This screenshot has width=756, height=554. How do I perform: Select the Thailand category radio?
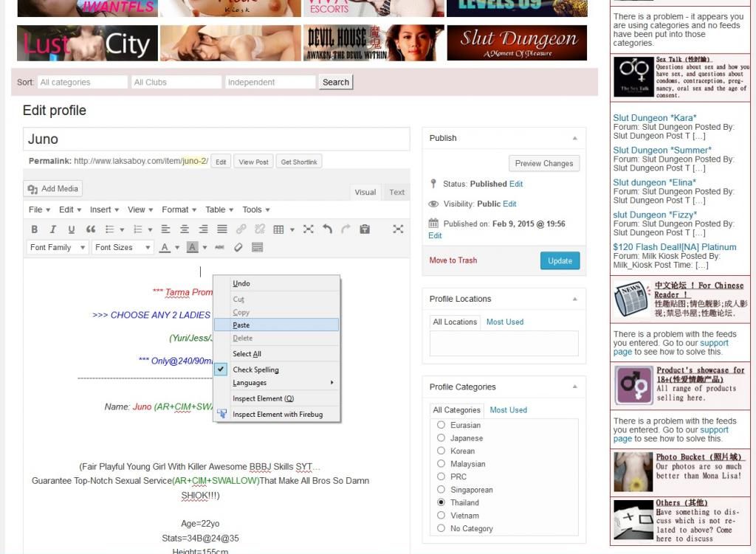click(441, 502)
